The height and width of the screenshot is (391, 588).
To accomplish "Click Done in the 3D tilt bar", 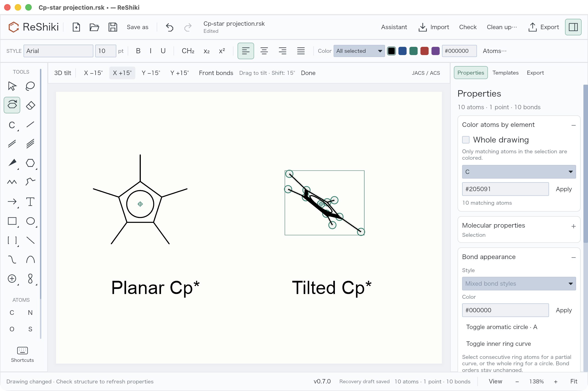I will point(308,73).
